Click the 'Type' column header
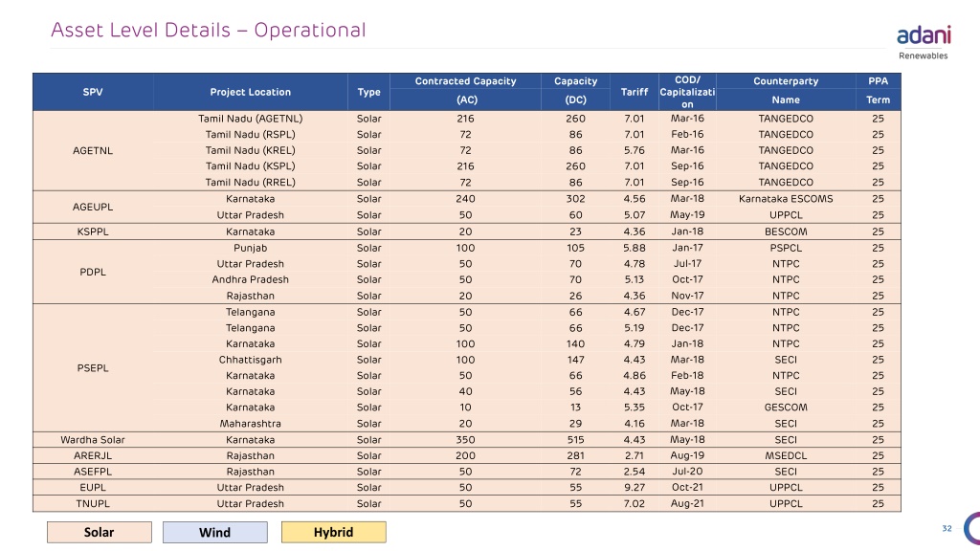The width and height of the screenshot is (980, 551). click(368, 92)
